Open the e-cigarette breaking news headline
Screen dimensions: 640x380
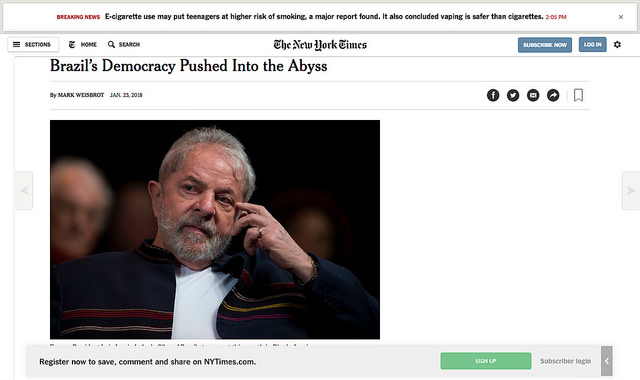pos(324,17)
